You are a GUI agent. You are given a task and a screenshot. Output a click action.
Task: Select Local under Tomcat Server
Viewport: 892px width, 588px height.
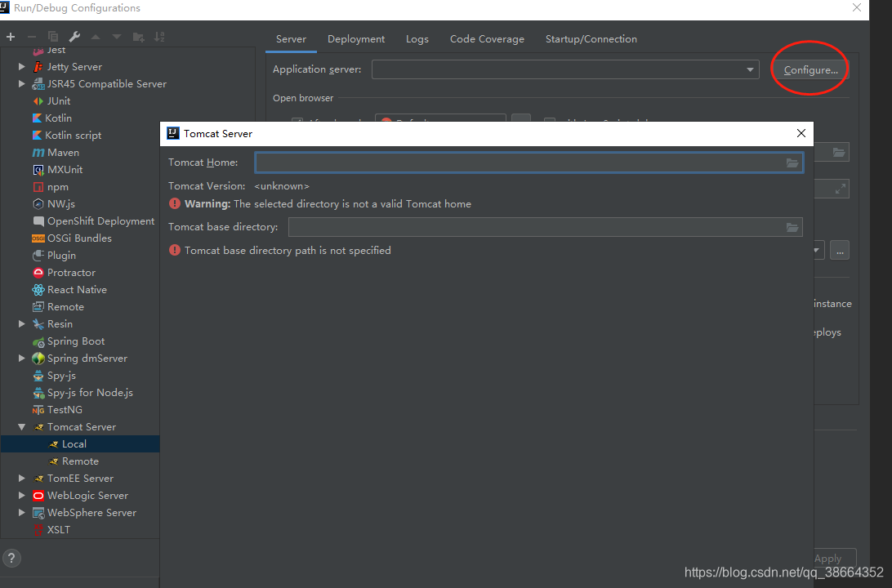[80, 444]
